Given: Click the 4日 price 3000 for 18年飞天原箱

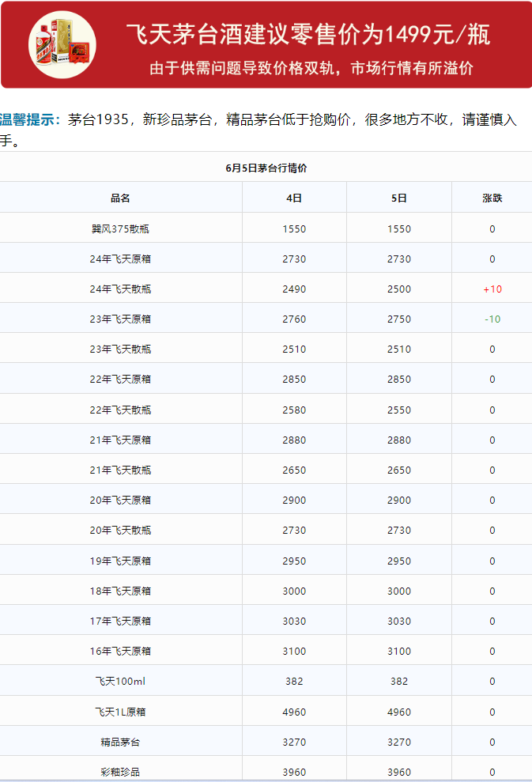Looking at the screenshot, I should tap(294, 591).
